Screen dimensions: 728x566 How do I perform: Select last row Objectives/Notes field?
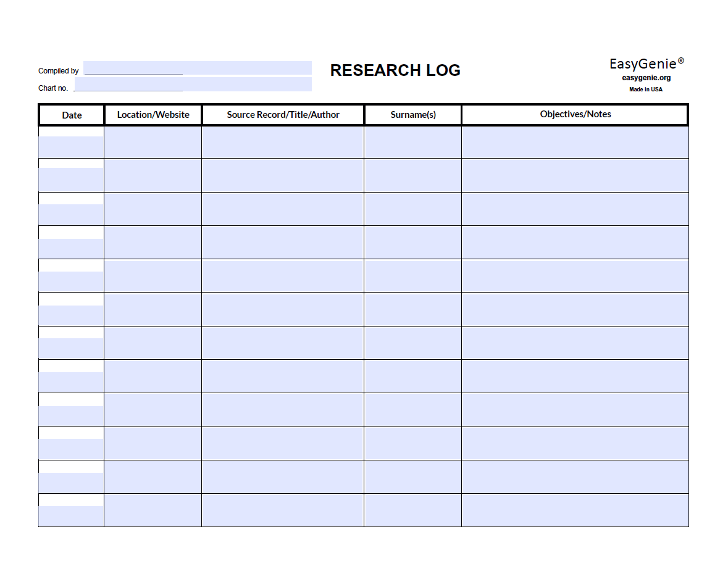575,510
